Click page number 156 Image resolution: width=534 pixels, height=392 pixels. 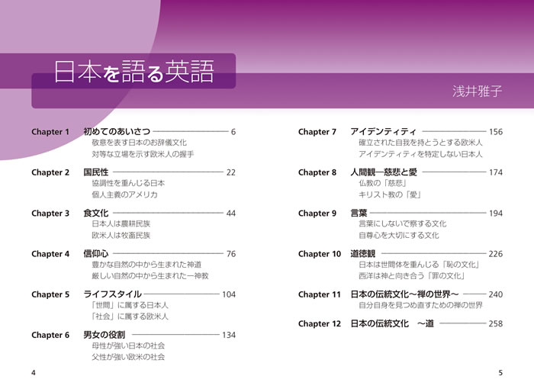pos(496,132)
